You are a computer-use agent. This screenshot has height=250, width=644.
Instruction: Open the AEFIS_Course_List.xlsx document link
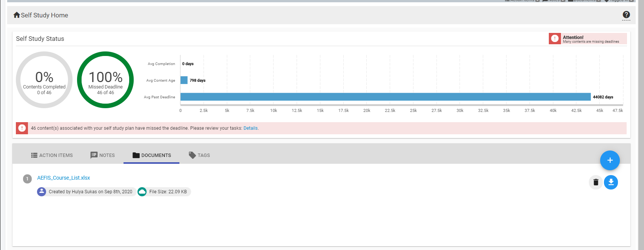(x=63, y=178)
